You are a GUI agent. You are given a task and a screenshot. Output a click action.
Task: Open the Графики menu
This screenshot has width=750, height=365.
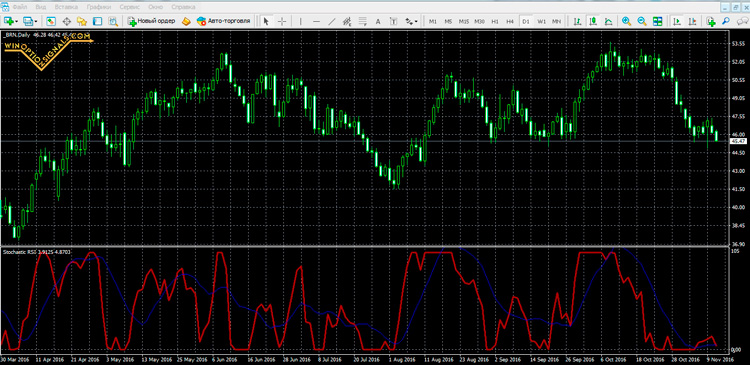click(99, 7)
